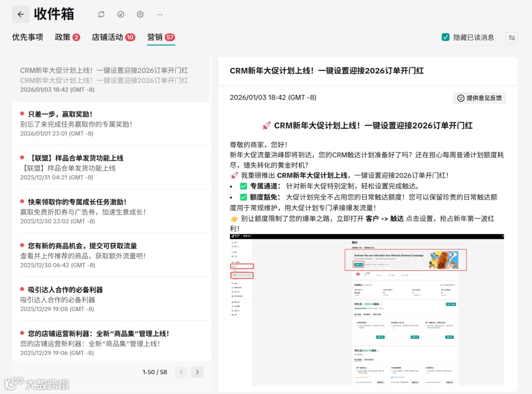Click the 1-50 / 58 page count text
The width and height of the screenshot is (532, 394).
(155, 372)
